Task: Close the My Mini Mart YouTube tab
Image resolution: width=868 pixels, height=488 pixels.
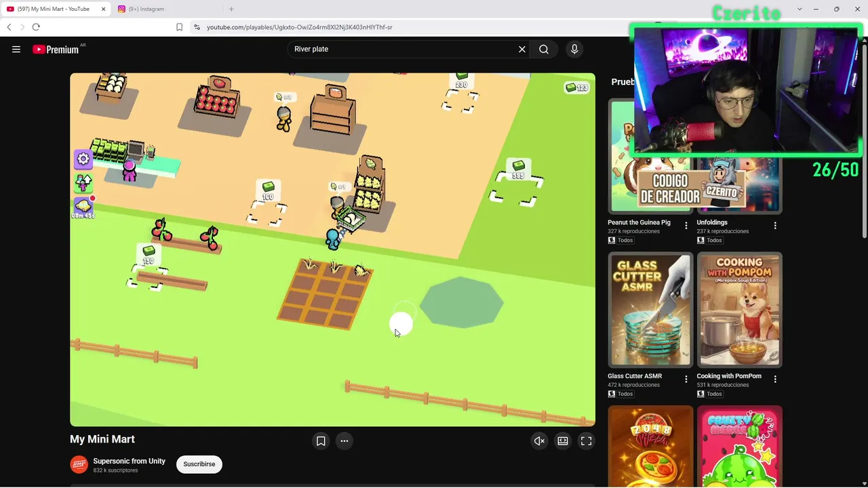Action: click(104, 9)
